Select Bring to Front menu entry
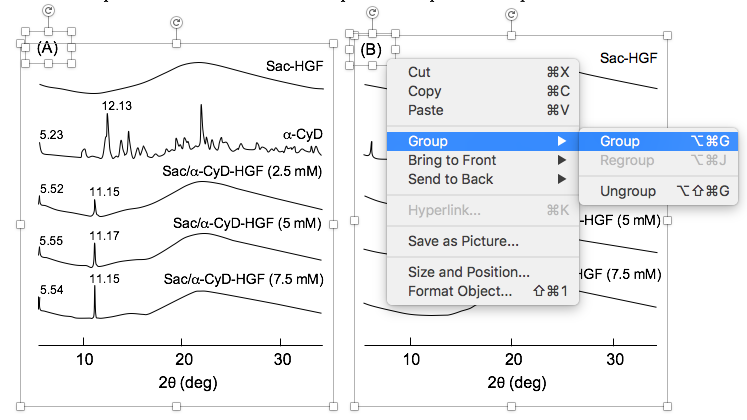 coord(483,160)
